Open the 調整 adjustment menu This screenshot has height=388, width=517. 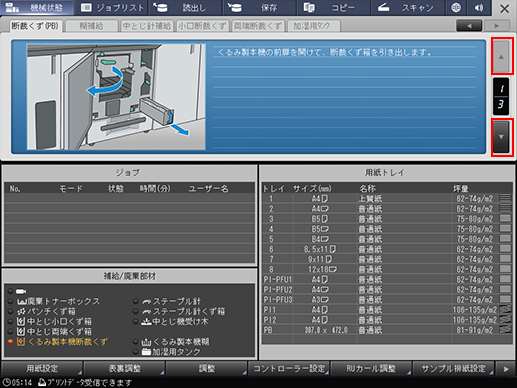click(x=207, y=368)
